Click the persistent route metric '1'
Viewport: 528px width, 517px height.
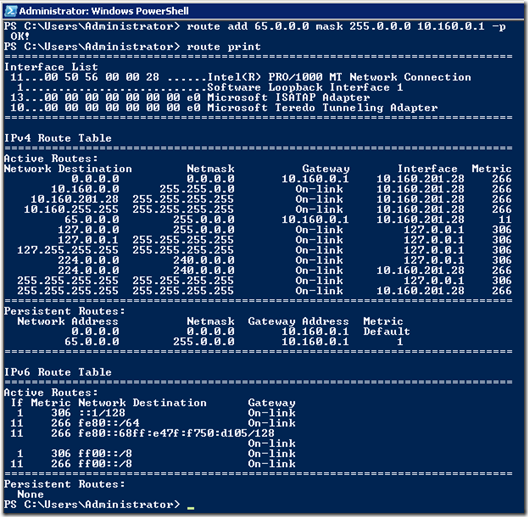400,342
